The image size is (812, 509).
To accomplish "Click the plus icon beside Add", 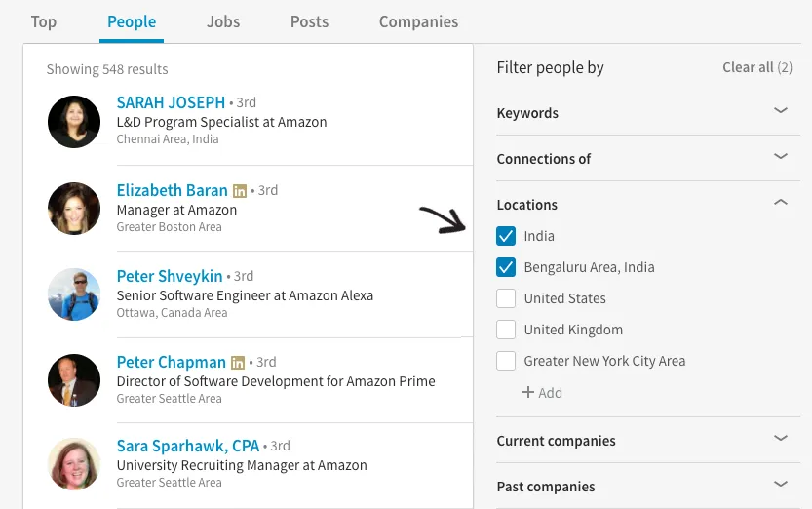I will pyautogui.click(x=528, y=392).
